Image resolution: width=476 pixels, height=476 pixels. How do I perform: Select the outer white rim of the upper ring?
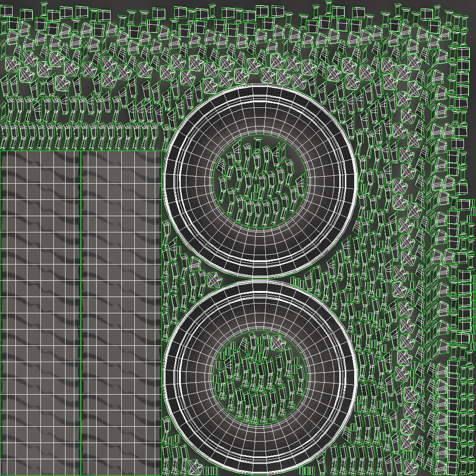point(260,86)
